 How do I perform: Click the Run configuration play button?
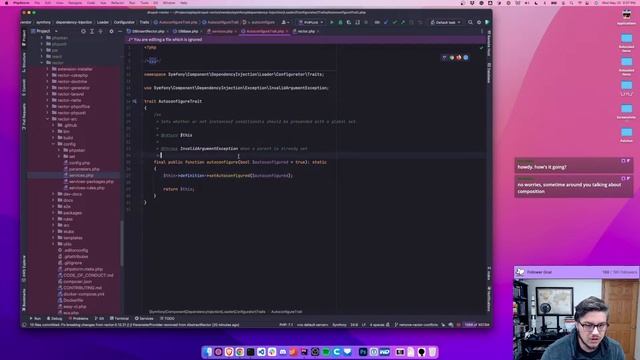(x=332, y=22)
